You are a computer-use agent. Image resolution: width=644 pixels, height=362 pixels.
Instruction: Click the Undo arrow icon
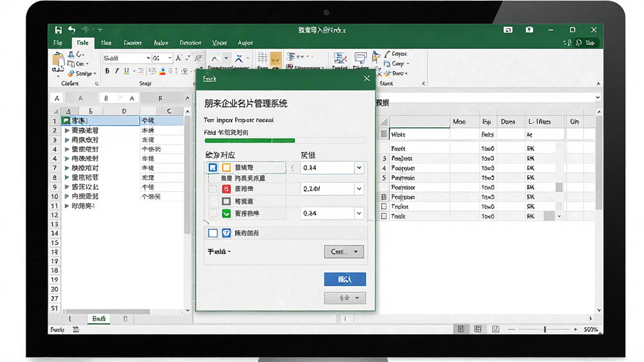[x=72, y=30]
